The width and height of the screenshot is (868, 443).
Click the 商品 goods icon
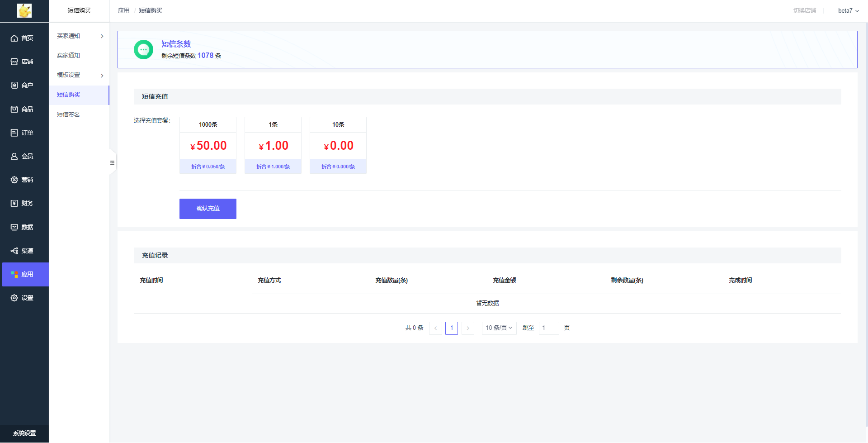tap(14, 109)
